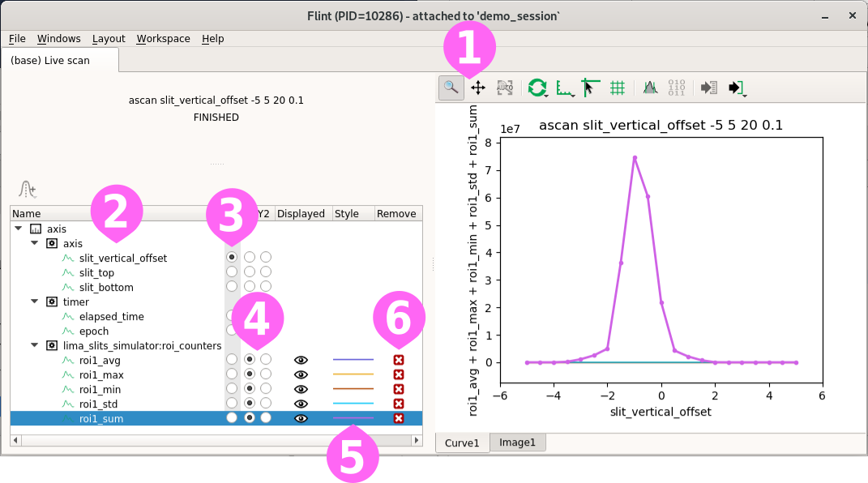Click the curve icon beside elapsed_time
Viewport: 868px width, 483px height.
tap(68, 317)
